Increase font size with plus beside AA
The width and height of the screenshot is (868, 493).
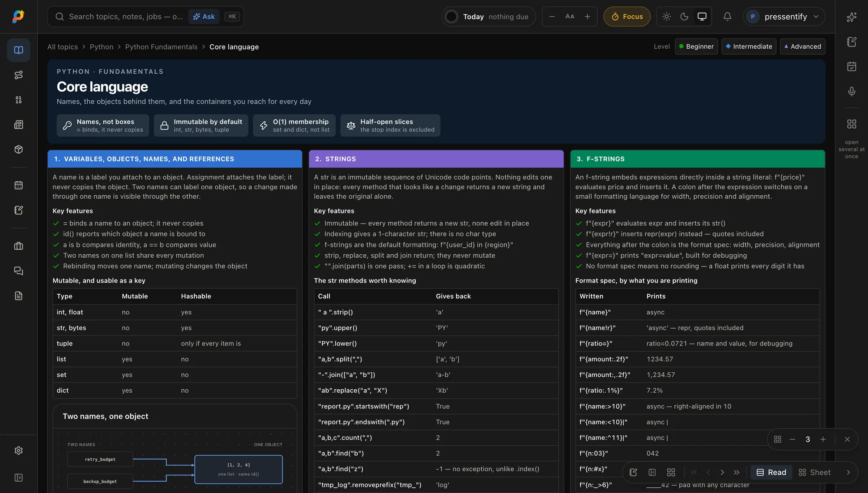[x=587, y=16]
